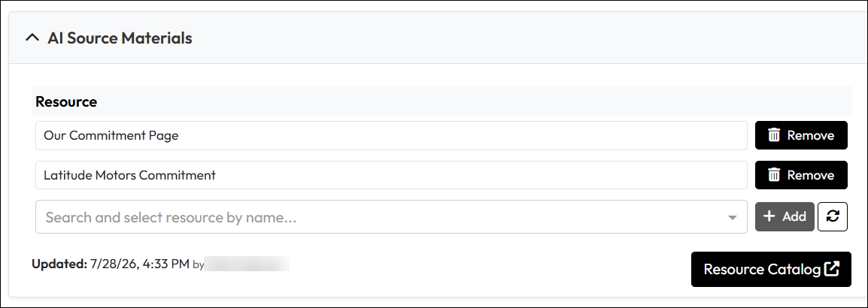
Task: Select the Latitude Motors Commitment field
Action: (391, 175)
